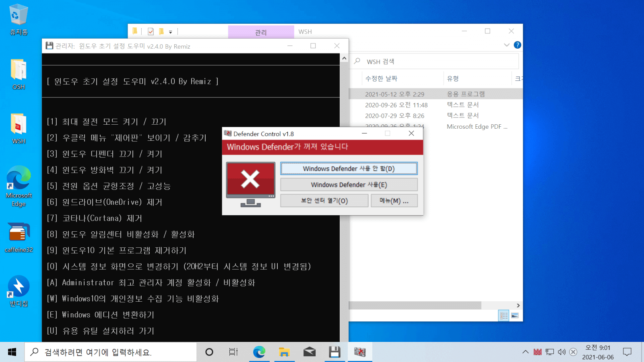644x362 pixels.
Task: Click menu line [6] 원드라이브(OneDrive) 제거
Action: [x=105, y=202]
